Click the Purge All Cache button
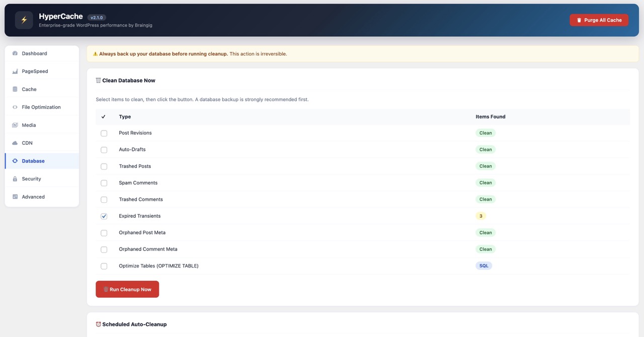This screenshot has width=644, height=337. (599, 20)
